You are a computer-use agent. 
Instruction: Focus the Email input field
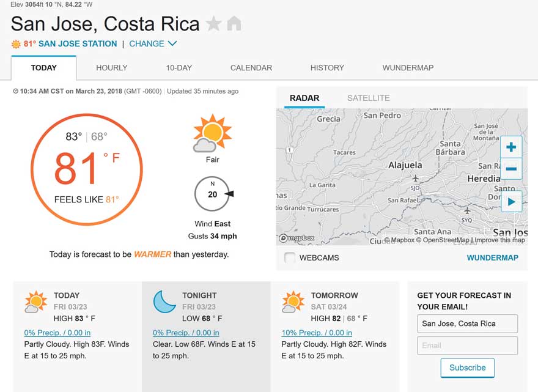[467, 346]
